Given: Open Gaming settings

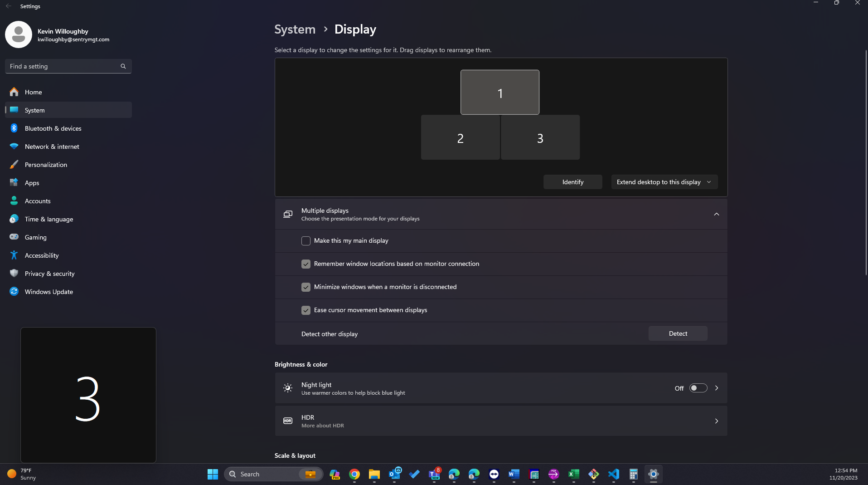Looking at the screenshot, I should point(35,237).
